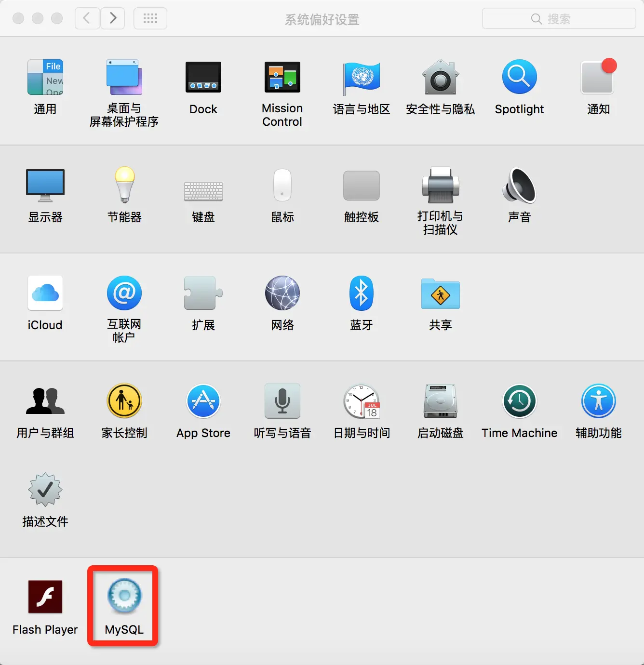Open Dock preferences

[203, 77]
